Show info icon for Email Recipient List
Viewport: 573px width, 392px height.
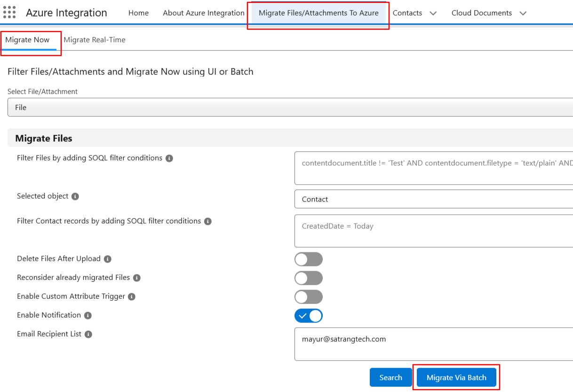88,334
